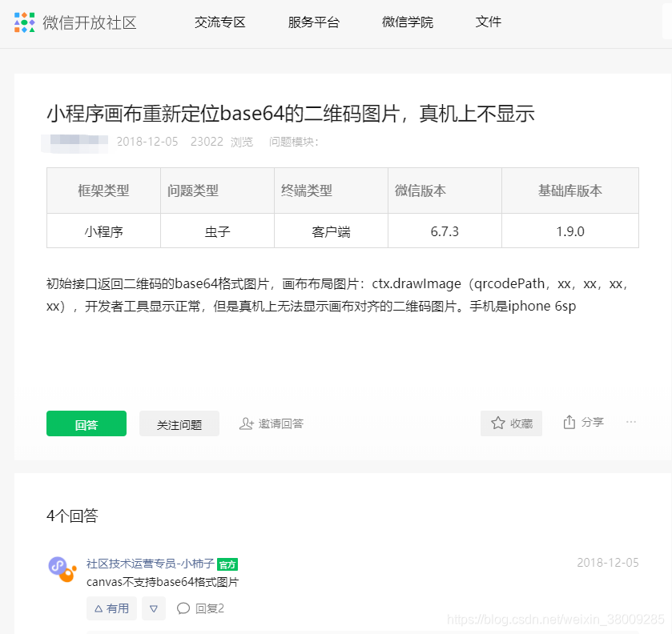Click the star favorite icon

coord(497,423)
